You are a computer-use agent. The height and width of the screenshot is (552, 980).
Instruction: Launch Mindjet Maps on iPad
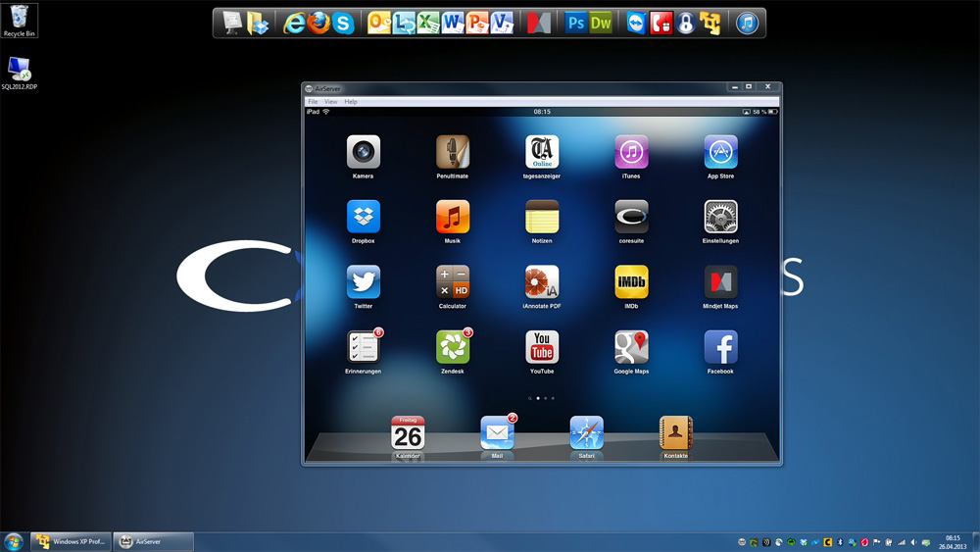tap(720, 282)
